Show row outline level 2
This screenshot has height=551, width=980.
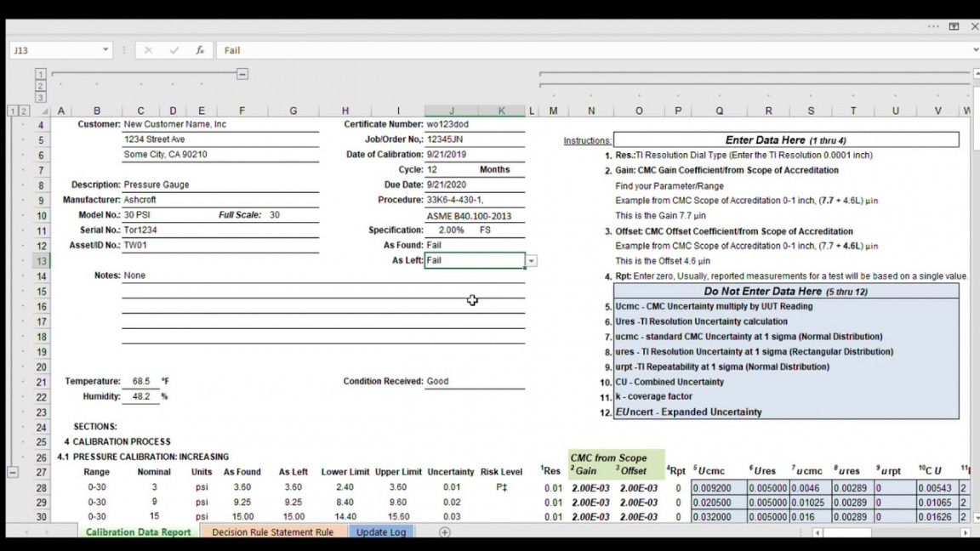pyautogui.click(x=24, y=111)
